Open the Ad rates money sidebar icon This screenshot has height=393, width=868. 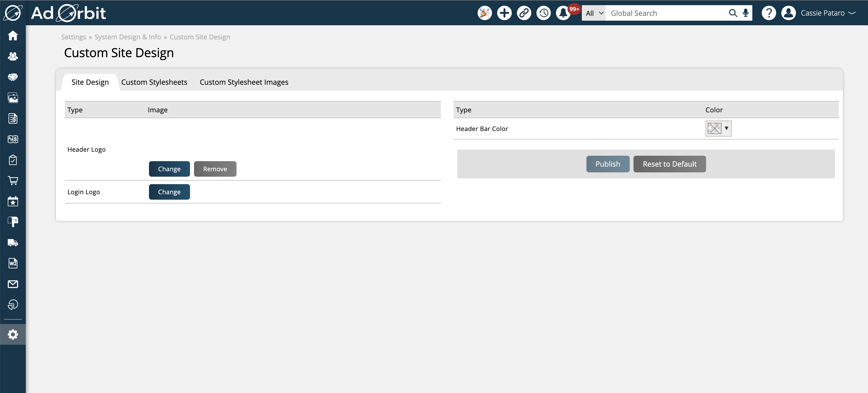coord(13,139)
